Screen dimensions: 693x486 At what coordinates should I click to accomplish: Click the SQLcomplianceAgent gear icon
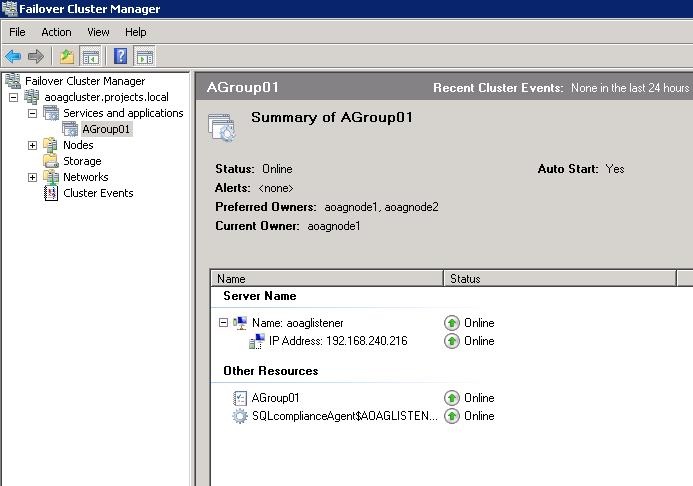tap(240, 416)
